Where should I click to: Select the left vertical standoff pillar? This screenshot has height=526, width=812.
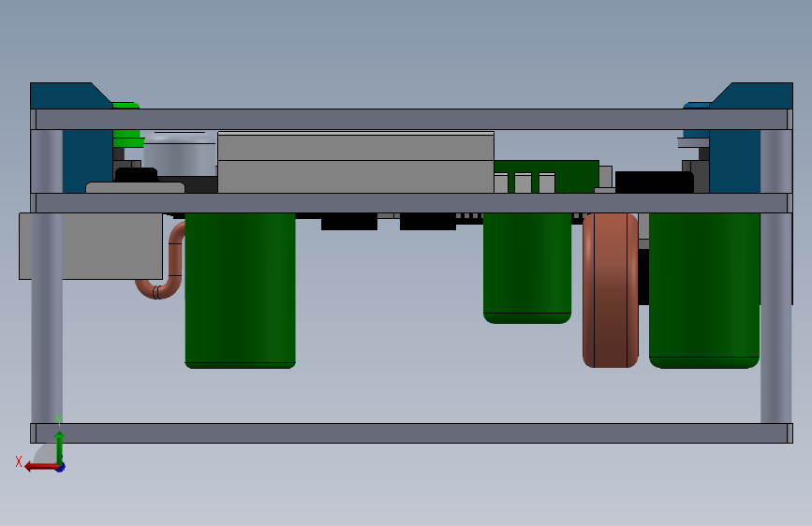[47, 318]
